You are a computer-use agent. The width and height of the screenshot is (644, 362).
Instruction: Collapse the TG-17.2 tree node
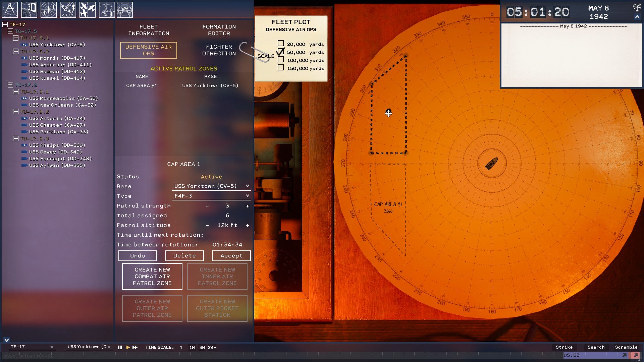click(x=10, y=85)
